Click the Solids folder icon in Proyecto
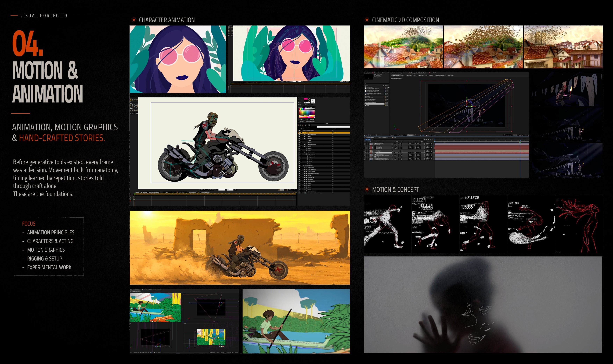Screen dimensions: 613x364 click(x=366, y=105)
